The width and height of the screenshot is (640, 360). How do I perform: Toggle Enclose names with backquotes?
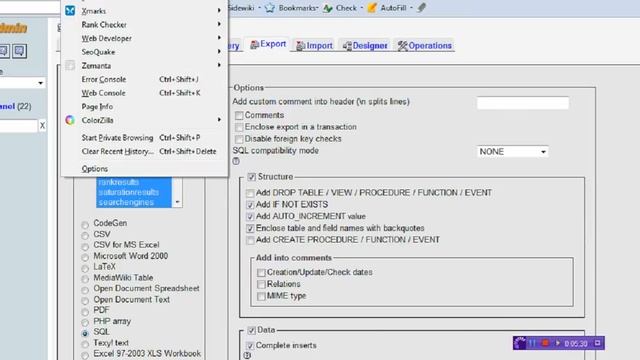coord(250,228)
